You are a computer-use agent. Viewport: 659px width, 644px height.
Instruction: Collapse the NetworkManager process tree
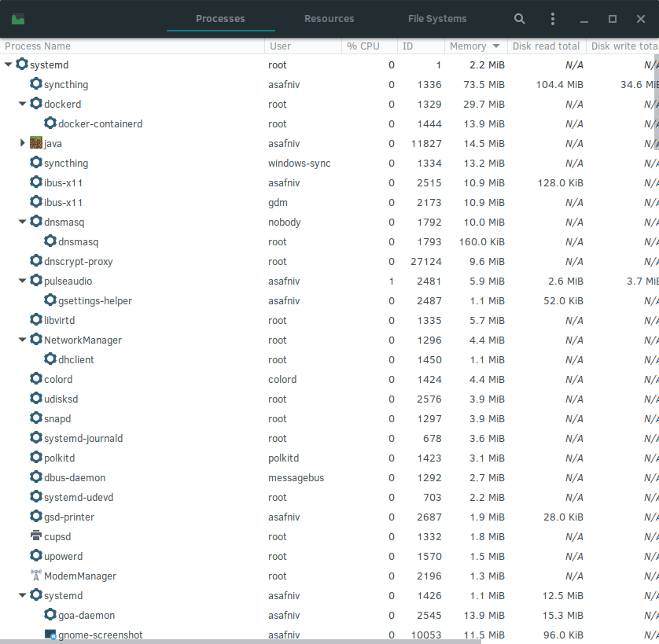coord(22,339)
